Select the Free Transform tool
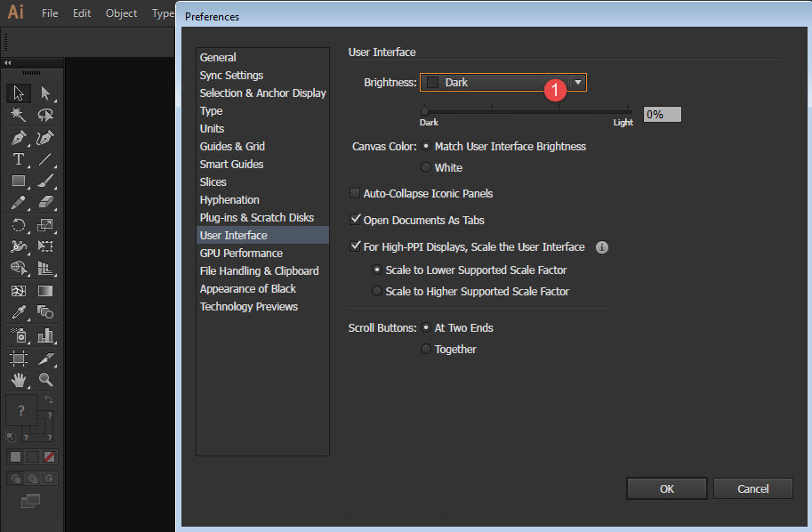 click(x=45, y=246)
